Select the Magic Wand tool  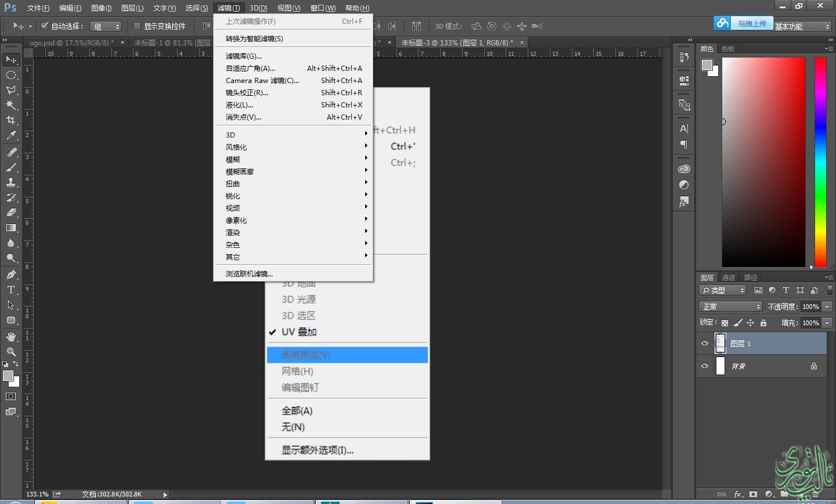[x=11, y=105]
